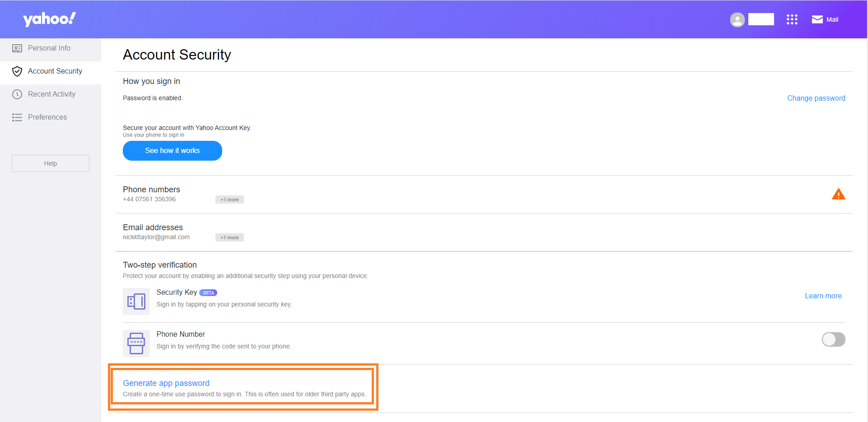The width and height of the screenshot is (868, 422).
Task: Click the orange phone number warning icon
Action: [x=838, y=194]
